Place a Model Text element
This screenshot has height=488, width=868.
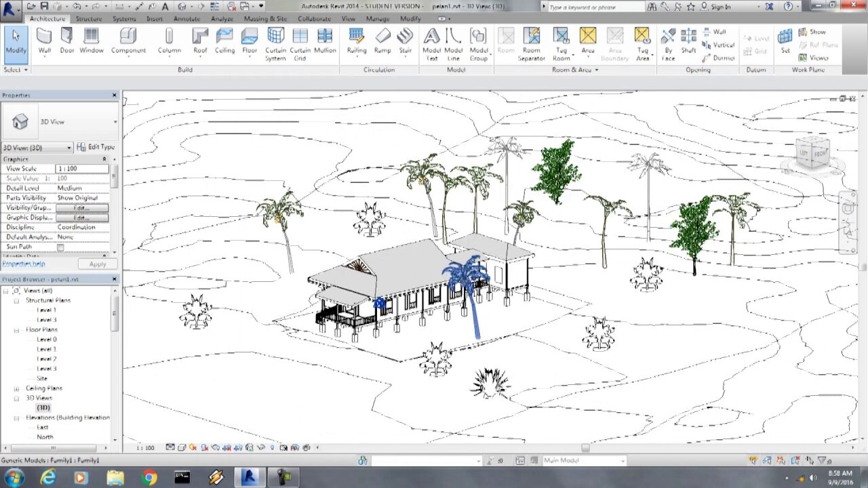[432, 43]
